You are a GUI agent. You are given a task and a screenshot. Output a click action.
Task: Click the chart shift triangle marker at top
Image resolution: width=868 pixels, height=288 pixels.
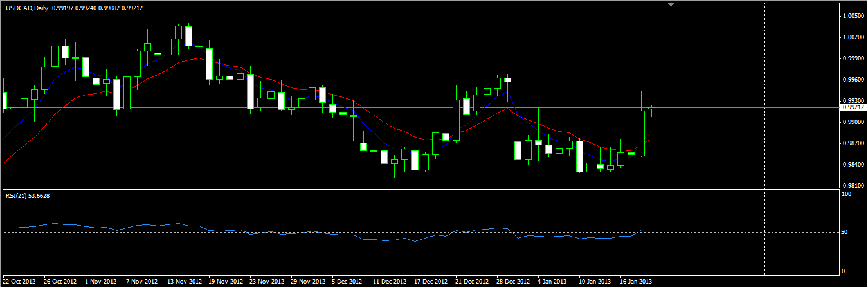671,4
